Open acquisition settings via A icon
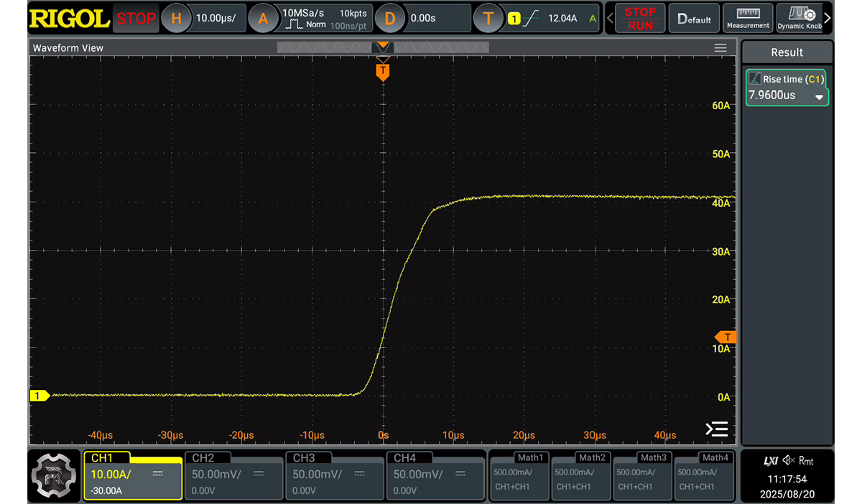The image size is (862, 504). point(263,19)
